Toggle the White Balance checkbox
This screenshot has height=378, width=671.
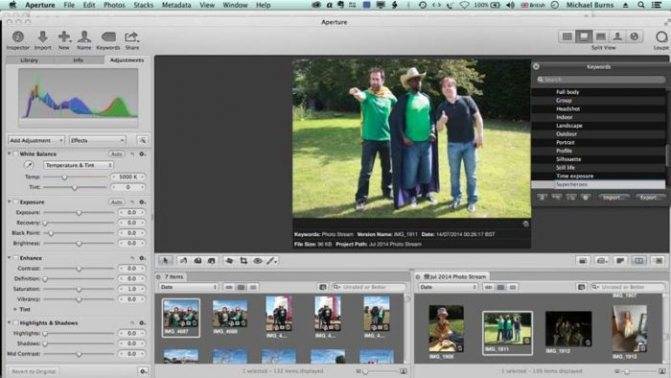pyautogui.click(x=16, y=154)
